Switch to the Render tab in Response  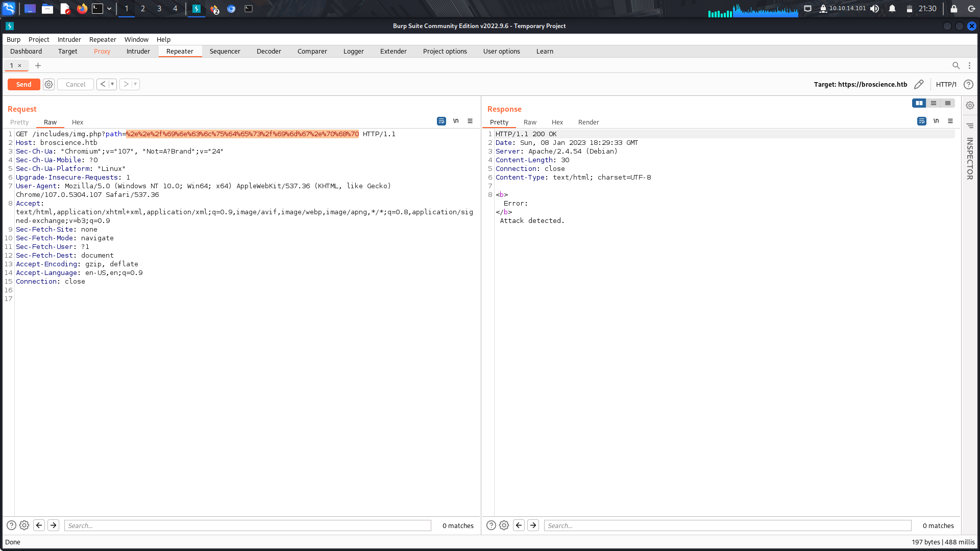pyautogui.click(x=588, y=122)
